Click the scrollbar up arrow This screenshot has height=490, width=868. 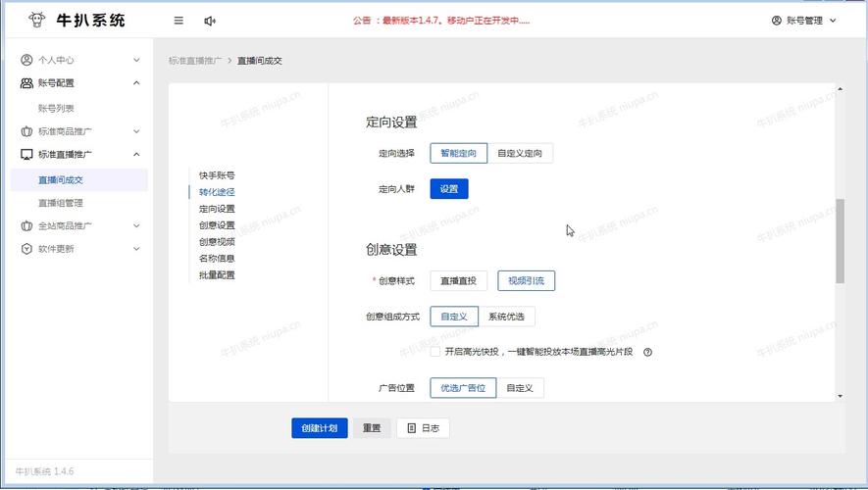click(x=840, y=88)
